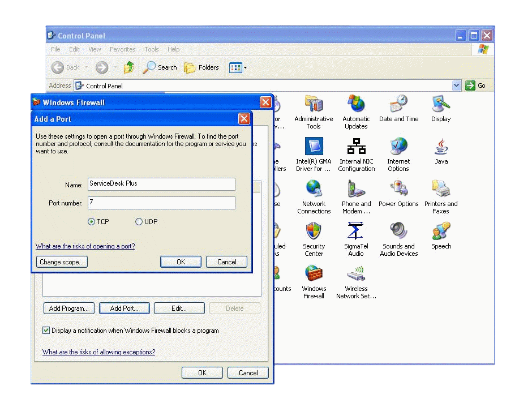Open the Favorites menu
Image resolution: width=532 pixels, height=403 pixels.
tap(122, 49)
